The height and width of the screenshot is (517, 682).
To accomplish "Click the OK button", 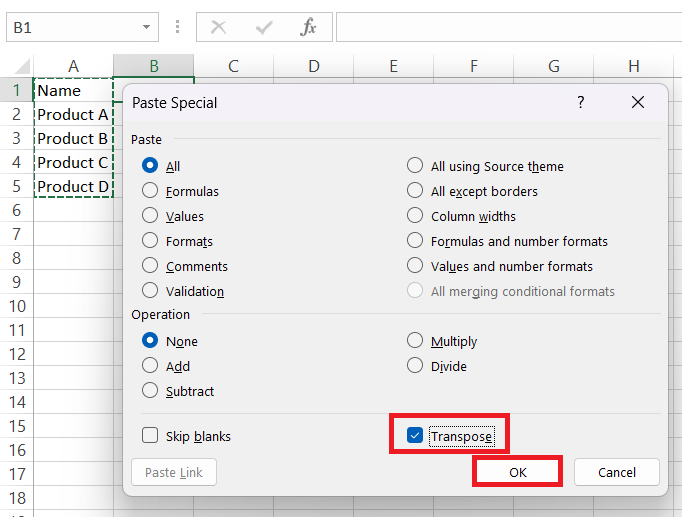I will click(x=518, y=472).
